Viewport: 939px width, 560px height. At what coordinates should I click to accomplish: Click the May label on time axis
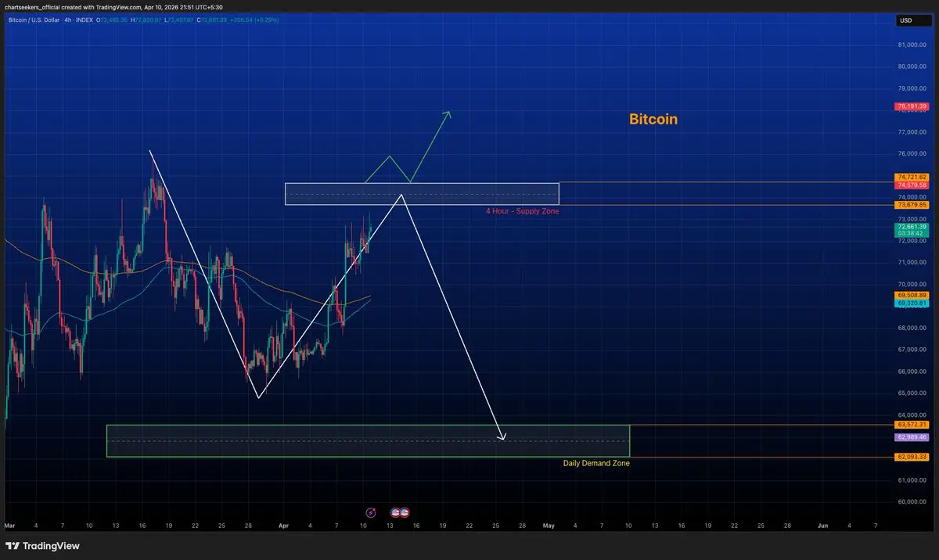pos(549,526)
